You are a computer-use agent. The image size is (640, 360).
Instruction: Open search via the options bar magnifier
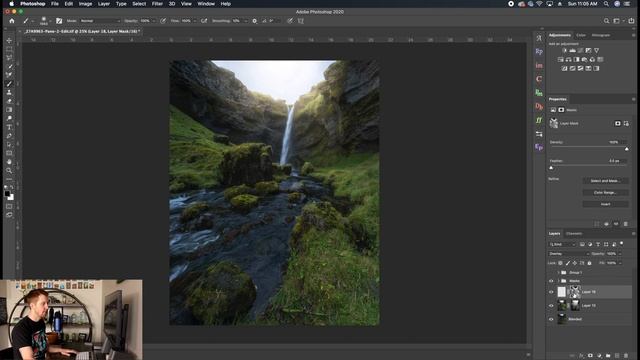[x=607, y=21]
